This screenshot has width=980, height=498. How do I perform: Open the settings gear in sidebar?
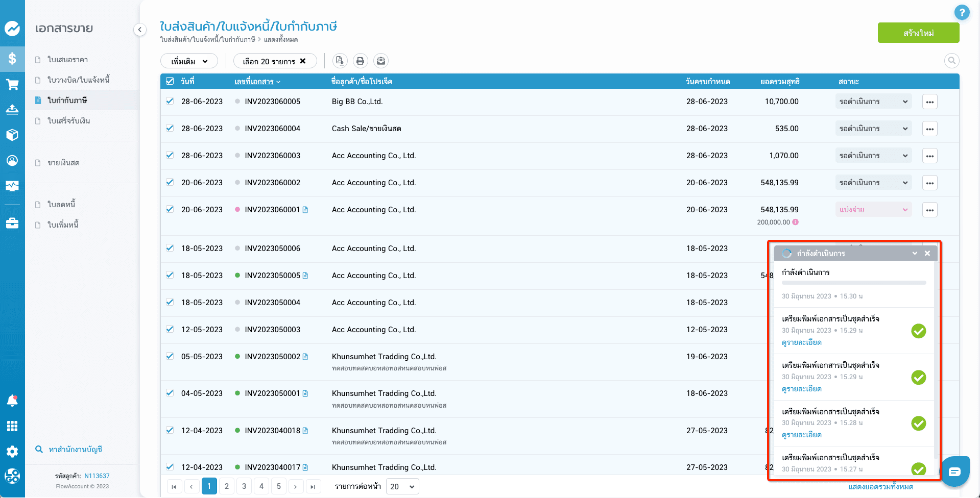[12, 451]
